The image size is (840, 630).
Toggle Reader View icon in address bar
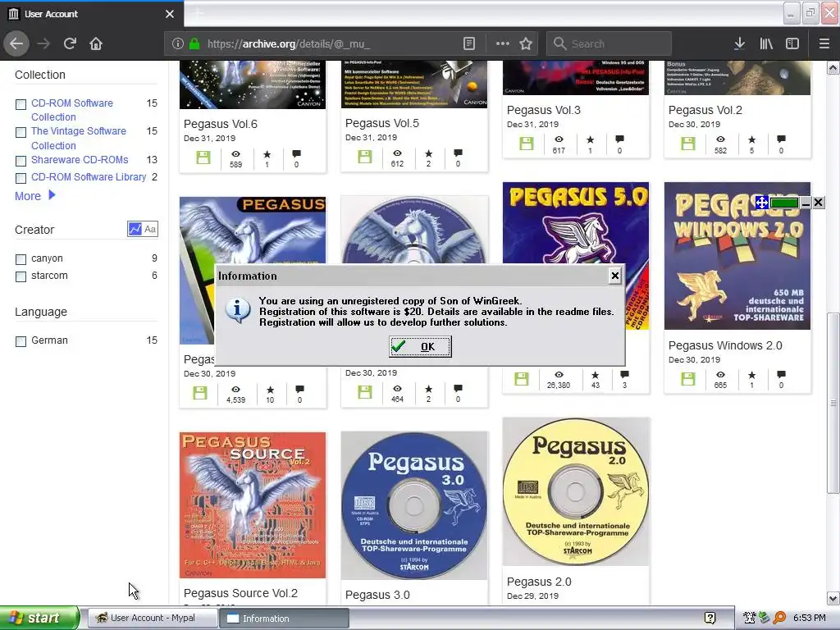(468, 44)
